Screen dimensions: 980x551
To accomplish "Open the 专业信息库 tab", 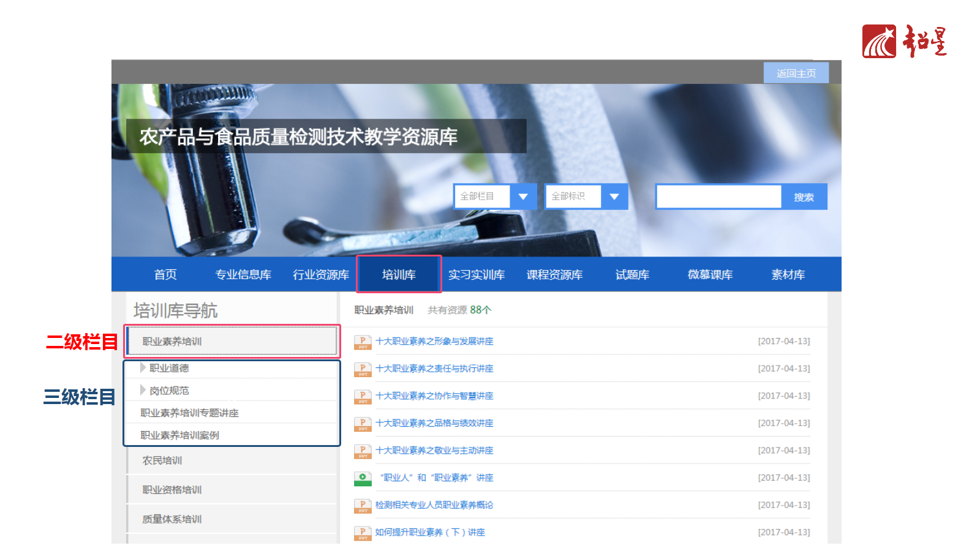I will [243, 275].
